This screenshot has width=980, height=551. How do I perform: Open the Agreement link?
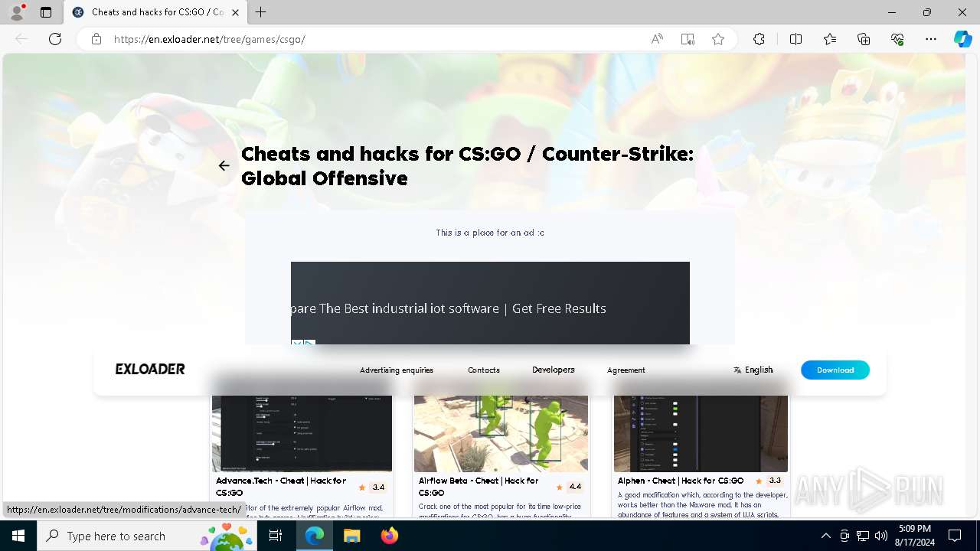click(626, 370)
